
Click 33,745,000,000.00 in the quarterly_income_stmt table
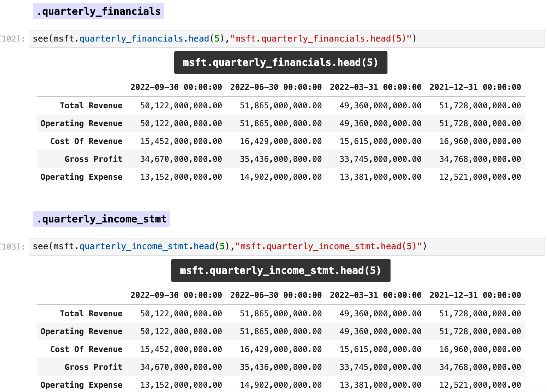381,367
